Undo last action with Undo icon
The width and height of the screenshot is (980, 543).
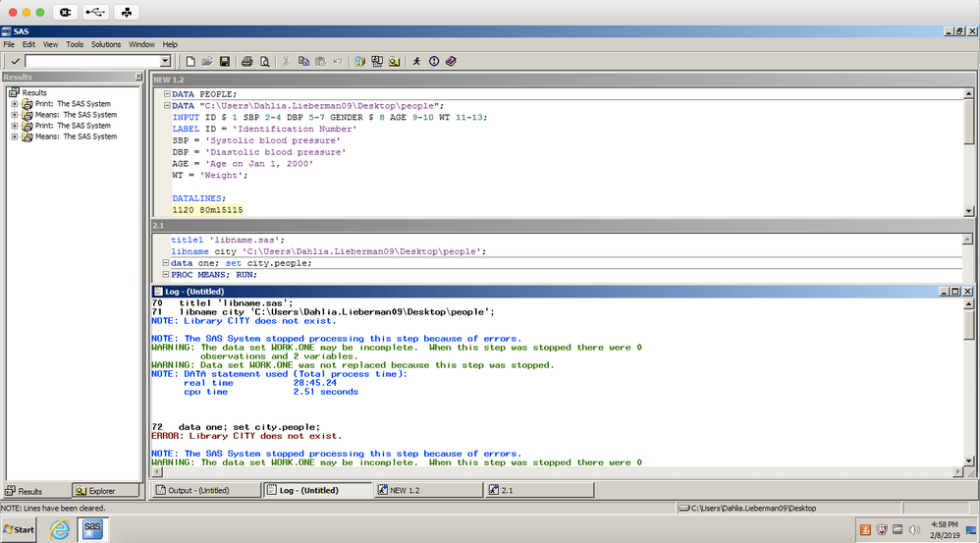tap(338, 61)
